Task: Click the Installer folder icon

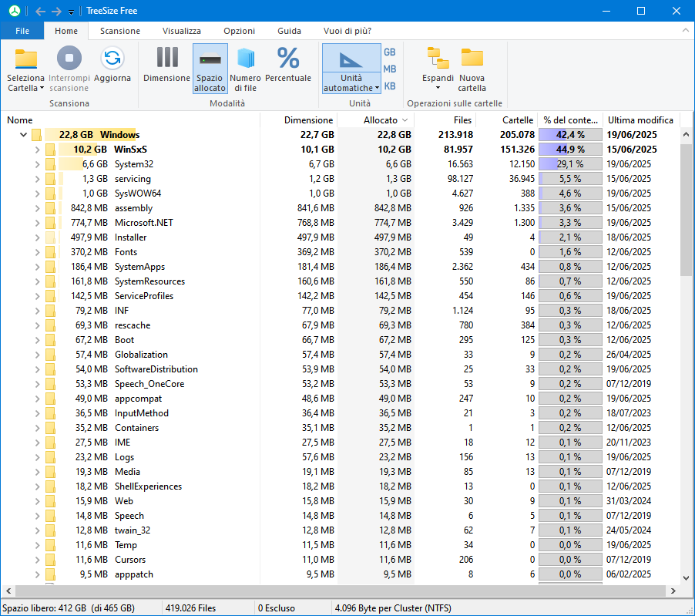Action: (50, 237)
